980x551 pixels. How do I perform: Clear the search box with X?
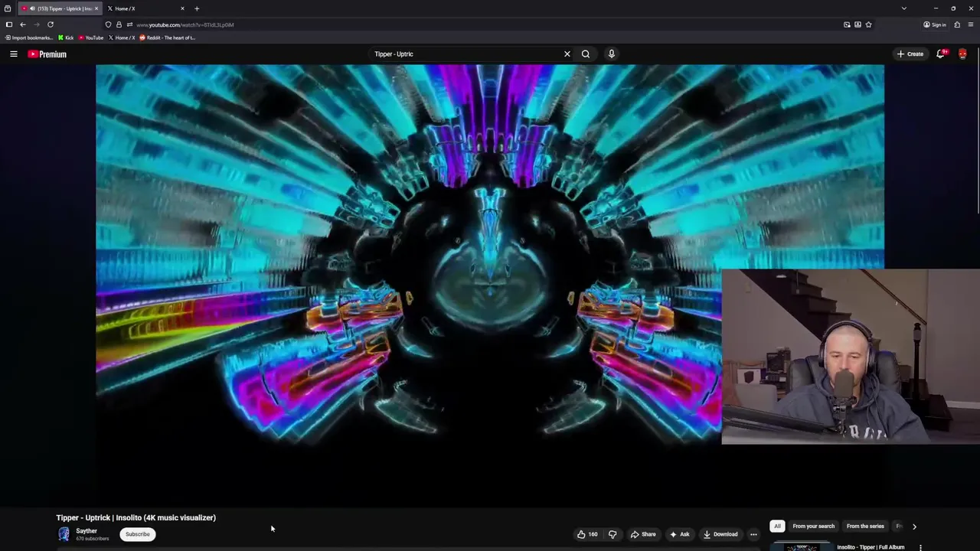point(567,54)
